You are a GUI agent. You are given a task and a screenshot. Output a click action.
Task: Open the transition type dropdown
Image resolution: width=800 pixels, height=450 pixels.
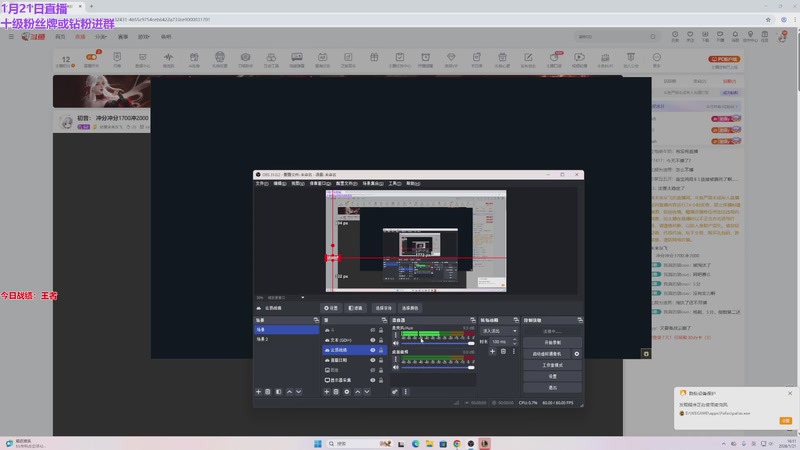[499, 331]
